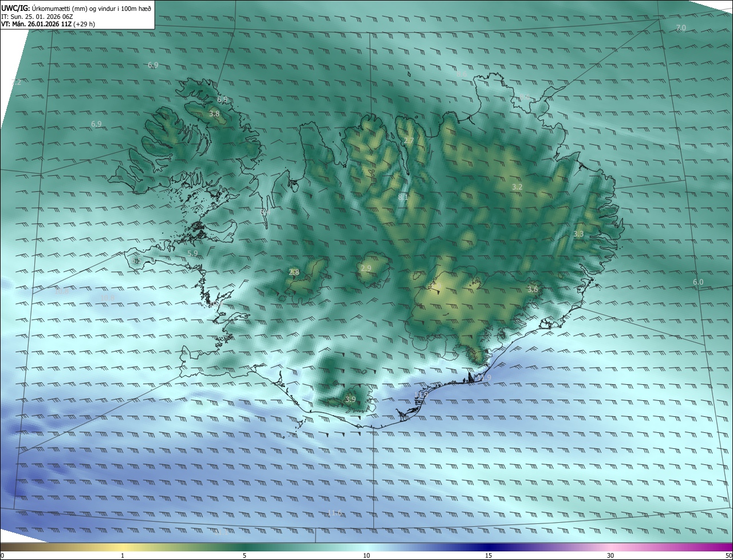Screen dimensions: 733x560
Task: Click the 11.6 value label over the ocean
Action: click(335, 512)
